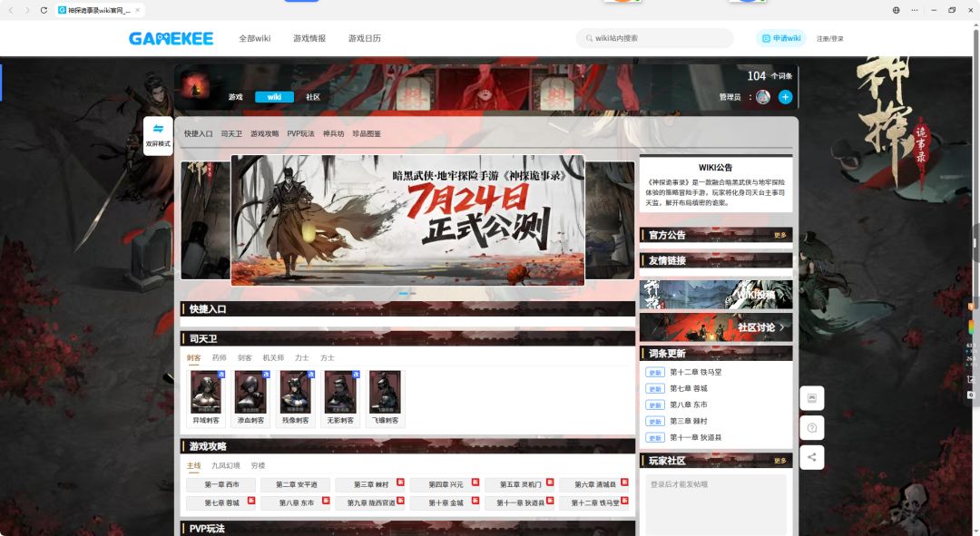Open the browser globe icon

coord(896,10)
